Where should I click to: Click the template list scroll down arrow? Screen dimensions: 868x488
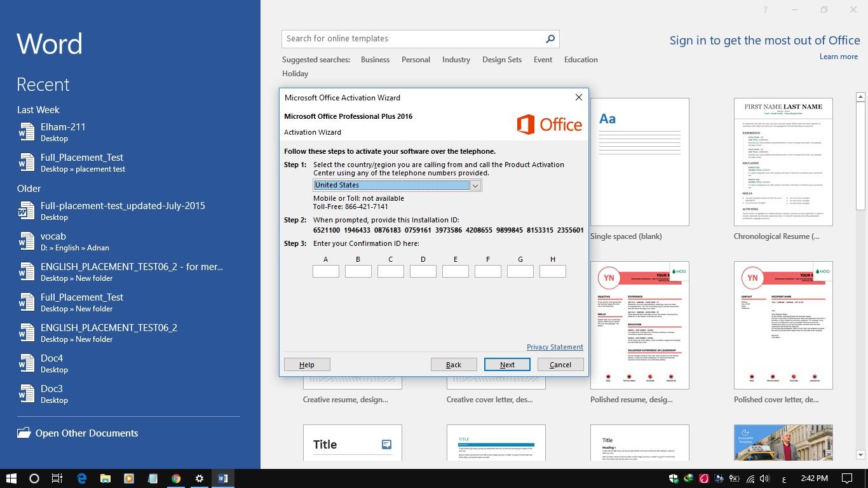[861, 455]
